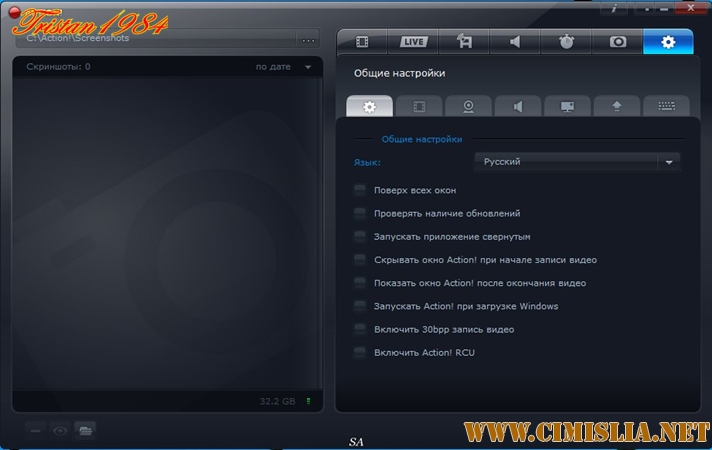Toggle "Проверять наличие обновлений" checkbox
Image resolution: width=712 pixels, height=450 pixels.
360,213
